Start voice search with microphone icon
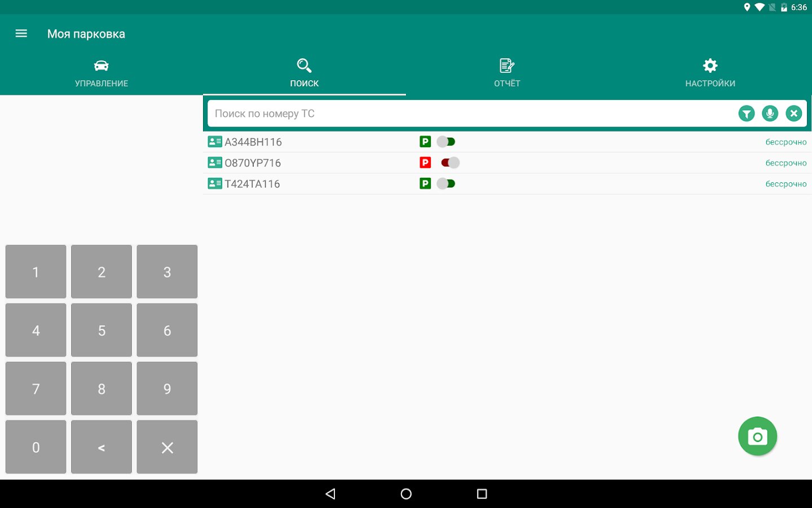 770,113
